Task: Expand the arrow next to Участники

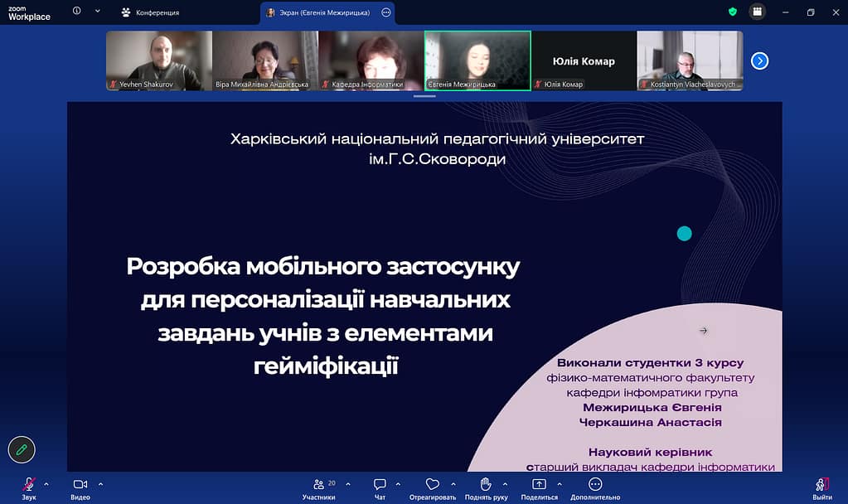Action: pos(347,483)
